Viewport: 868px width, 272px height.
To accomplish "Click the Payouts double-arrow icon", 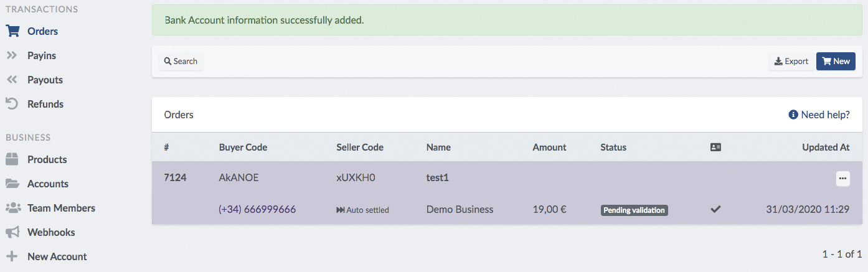I will click(x=12, y=80).
